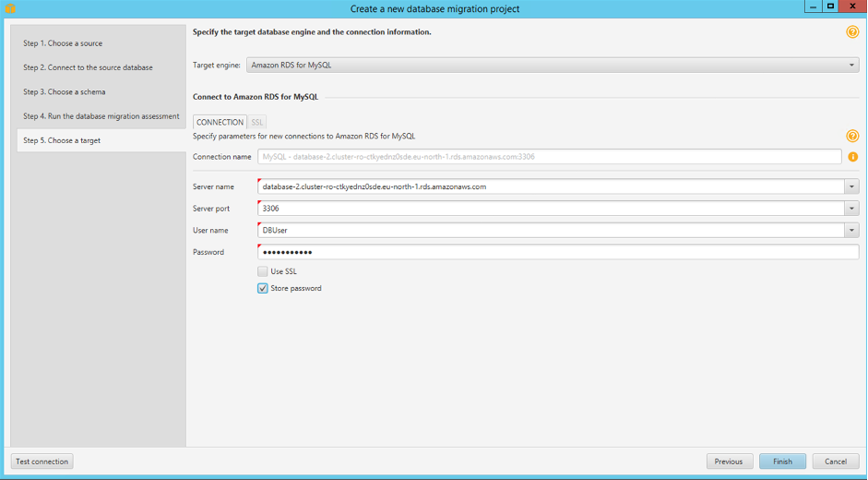Click the Test connection button
Image resolution: width=868 pixels, height=480 pixels.
pyautogui.click(x=42, y=462)
